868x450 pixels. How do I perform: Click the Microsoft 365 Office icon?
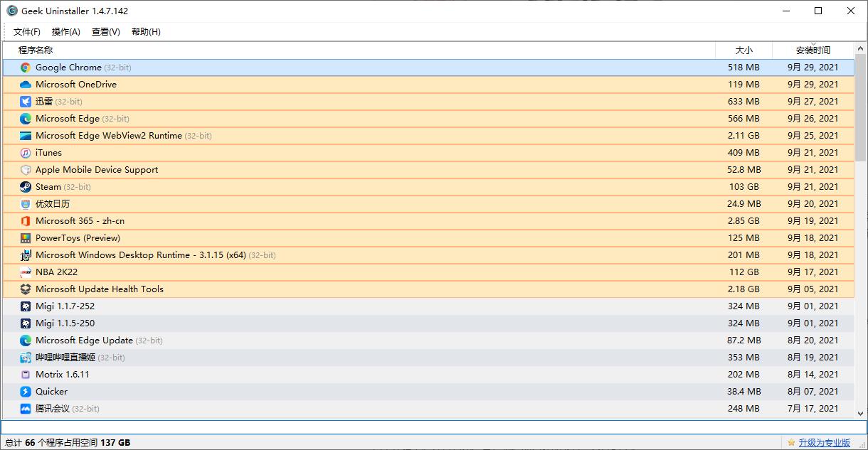(26, 221)
